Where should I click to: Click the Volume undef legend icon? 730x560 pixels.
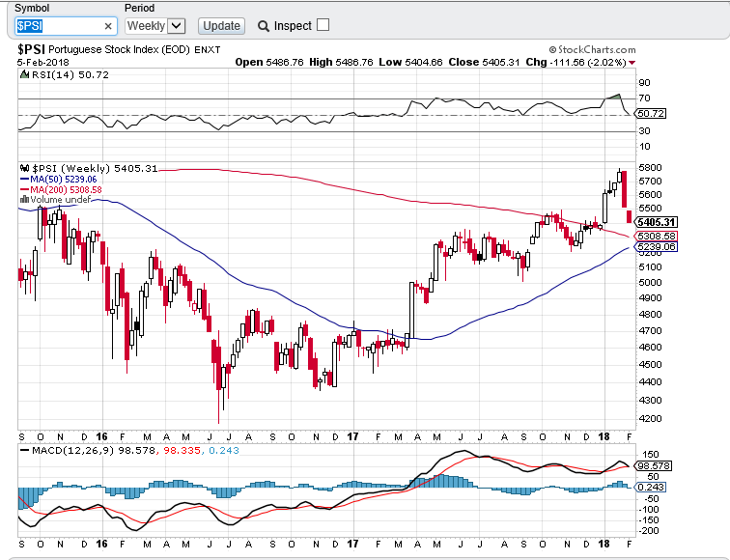24,199
